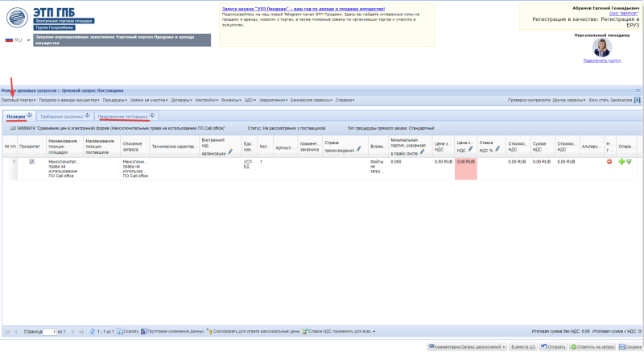The width and height of the screenshot is (644, 352).
Task: Click Проверка контрагента link
Action: 529,100
